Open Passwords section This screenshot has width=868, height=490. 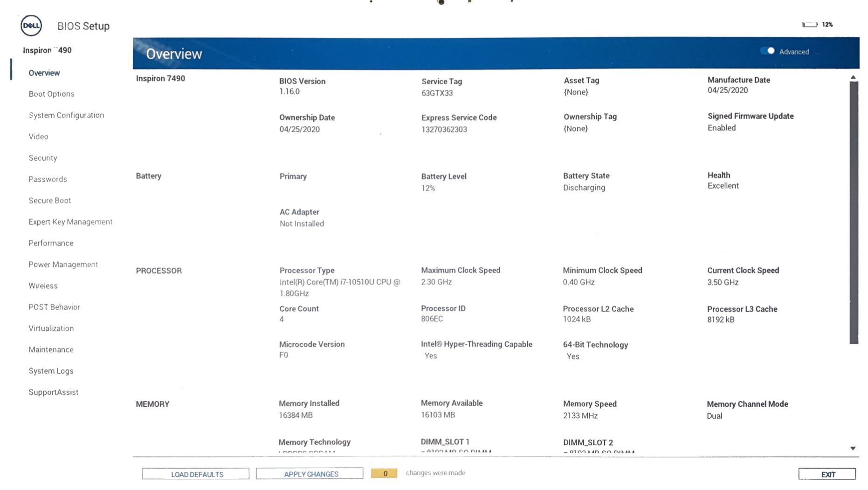click(x=48, y=179)
